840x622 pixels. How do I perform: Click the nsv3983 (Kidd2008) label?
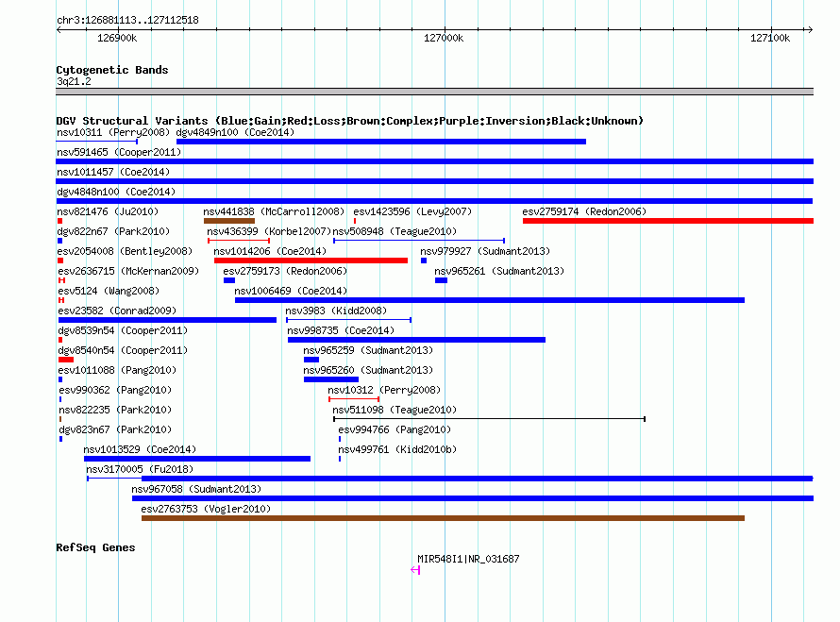pyautogui.click(x=336, y=311)
